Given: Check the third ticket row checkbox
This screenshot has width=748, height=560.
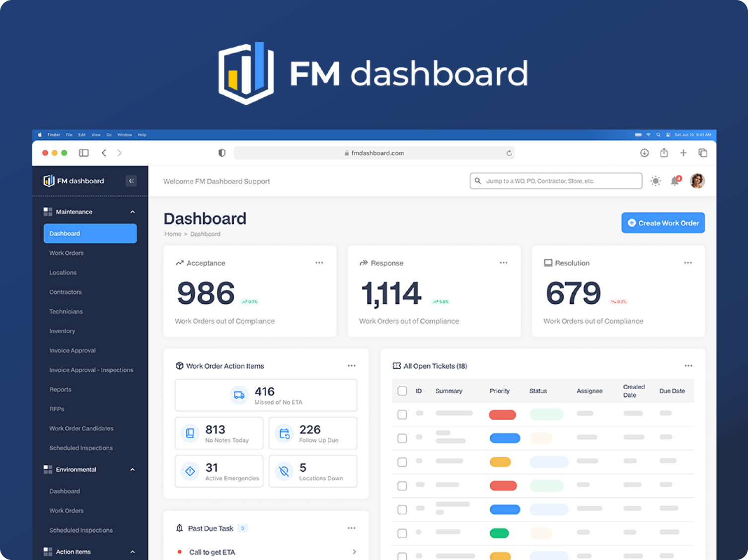Looking at the screenshot, I should 402,462.
